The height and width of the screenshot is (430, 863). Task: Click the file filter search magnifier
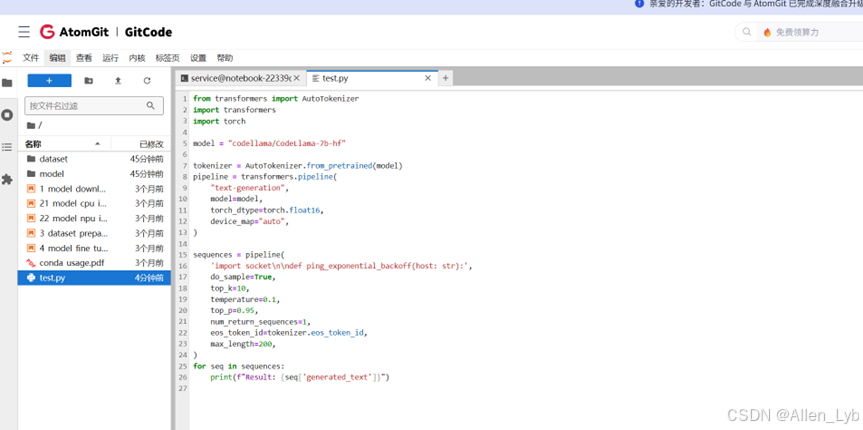coord(151,106)
